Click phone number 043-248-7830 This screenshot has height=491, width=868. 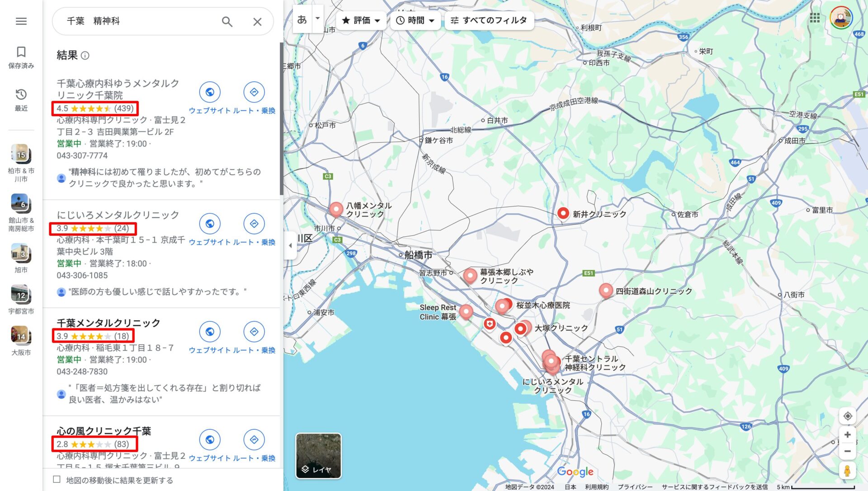[82, 371]
